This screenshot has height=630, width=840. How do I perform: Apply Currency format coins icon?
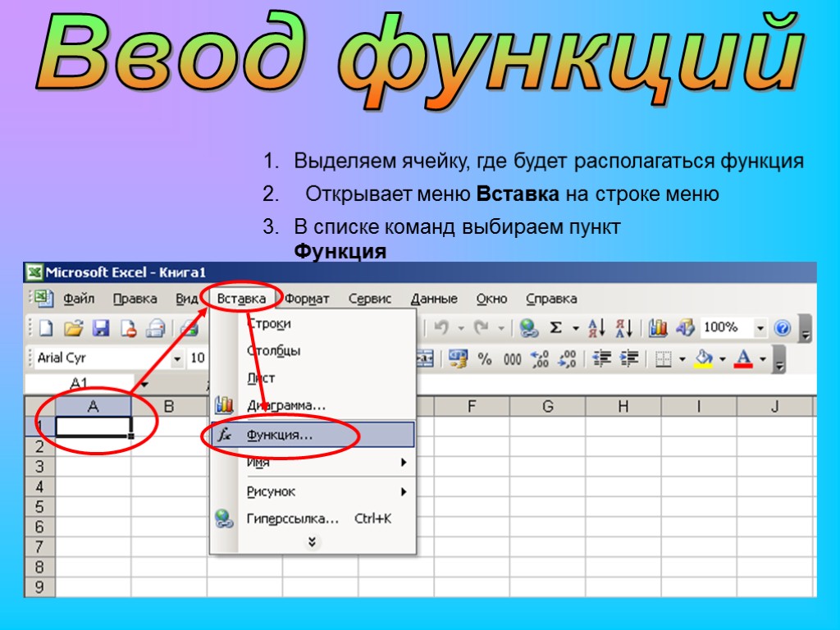(x=458, y=358)
